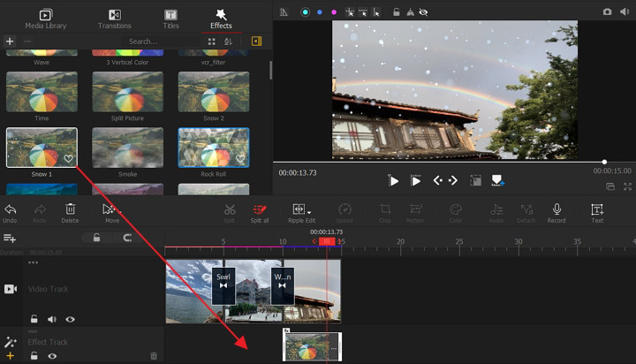Screen dimensions: 636x364
Task: Delete the Effect Track with trash icon
Action: click(153, 356)
